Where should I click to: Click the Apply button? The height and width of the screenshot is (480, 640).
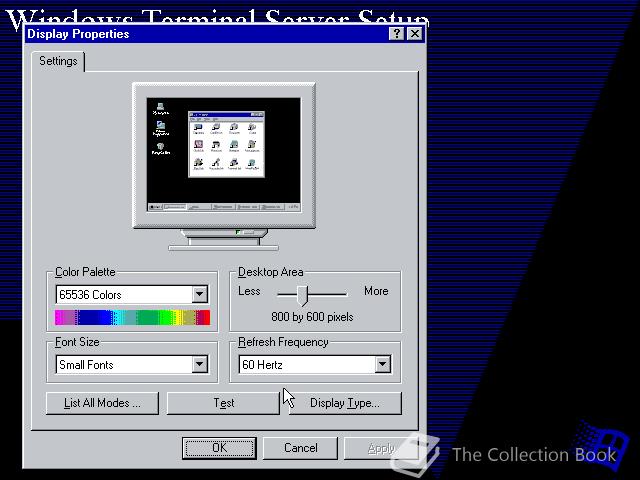tap(381, 448)
